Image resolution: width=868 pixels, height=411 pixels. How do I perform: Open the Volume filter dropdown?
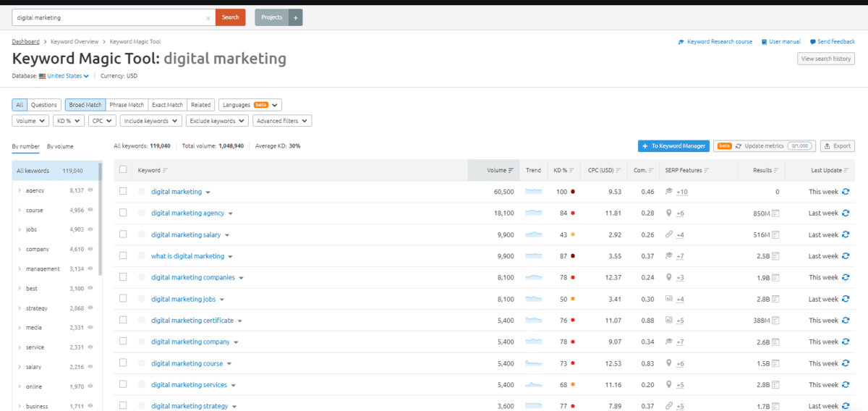(x=30, y=121)
